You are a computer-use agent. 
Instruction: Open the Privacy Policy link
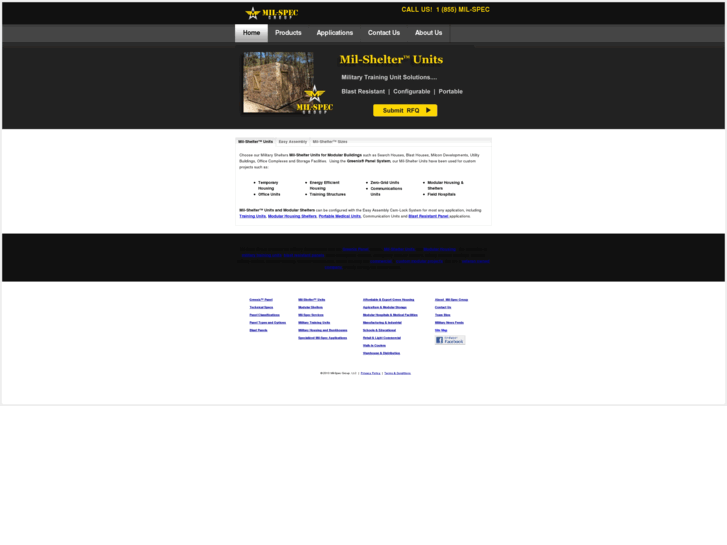[x=370, y=373]
